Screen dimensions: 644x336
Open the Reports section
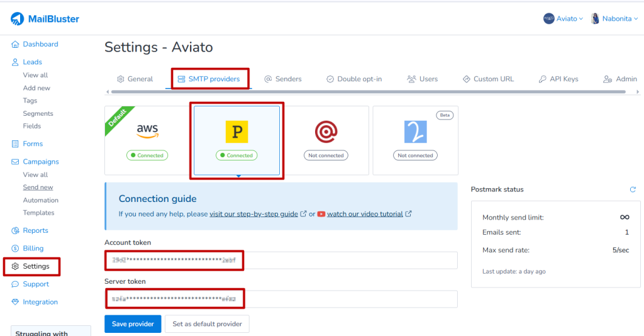click(x=35, y=230)
